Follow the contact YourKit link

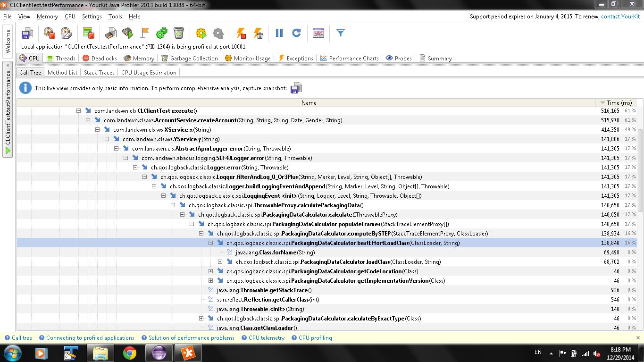tap(620, 17)
